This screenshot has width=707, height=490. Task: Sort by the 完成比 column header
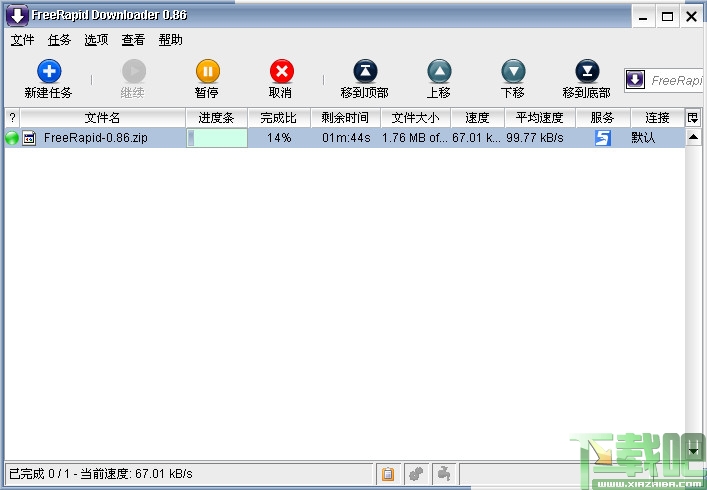click(279, 118)
